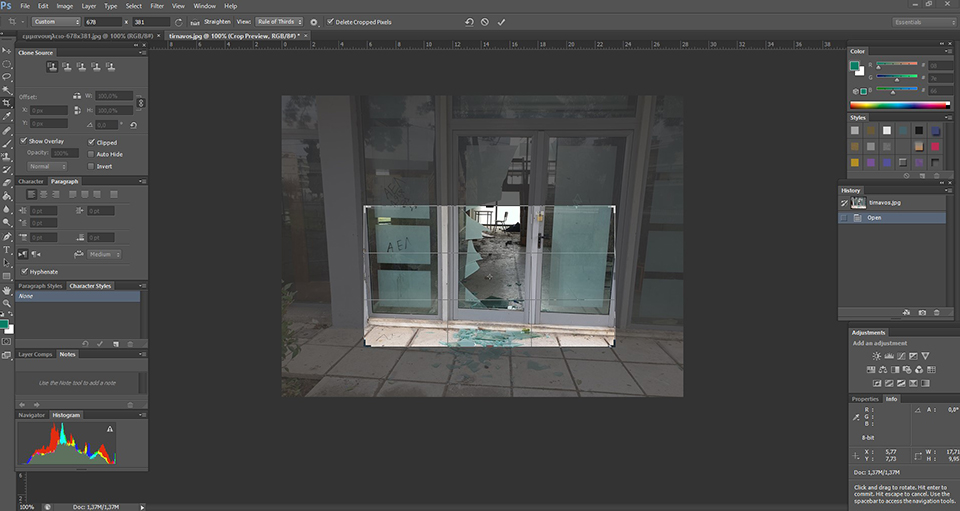960x511 pixels.
Task: Select the Open history state
Action: click(x=874, y=217)
